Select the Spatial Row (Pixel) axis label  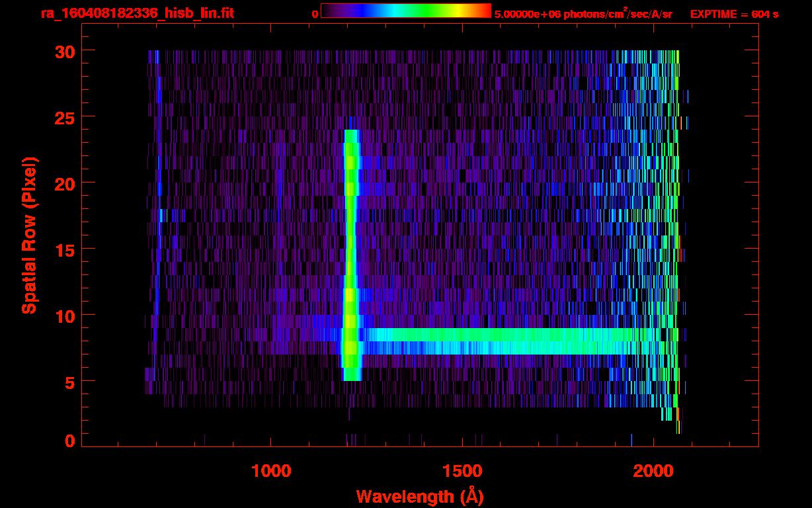29,235
